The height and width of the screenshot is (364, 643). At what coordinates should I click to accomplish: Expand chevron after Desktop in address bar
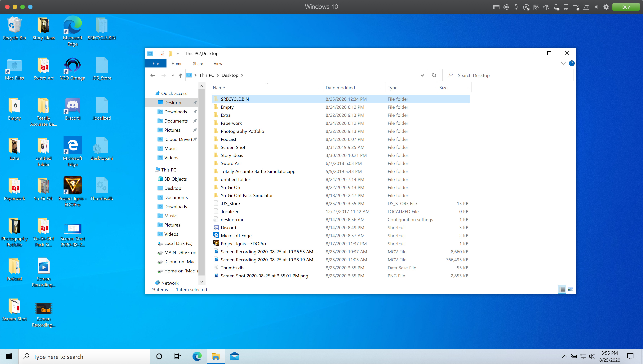pyautogui.click(x=242, y=75)
